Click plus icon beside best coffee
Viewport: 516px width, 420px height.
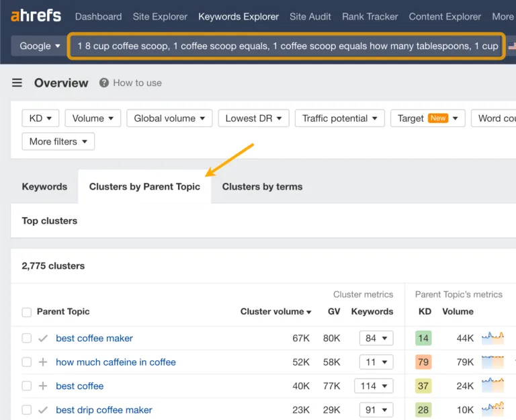point(43,386)
